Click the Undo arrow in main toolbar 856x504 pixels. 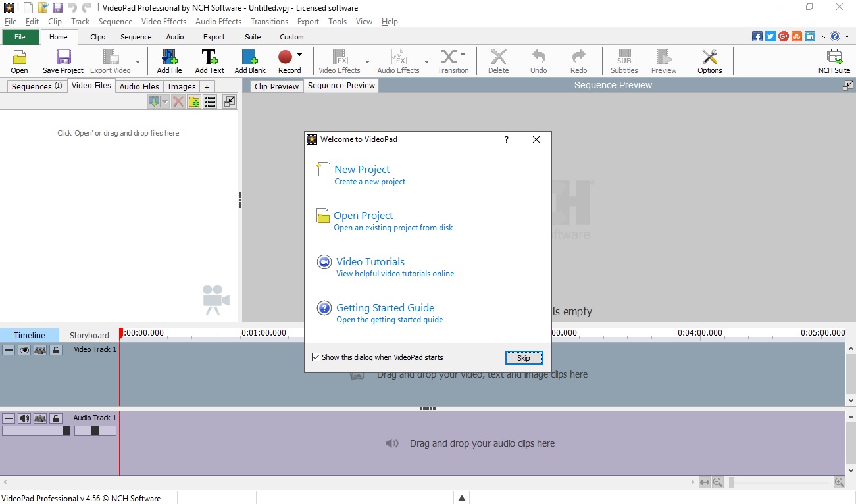(538, 57)
